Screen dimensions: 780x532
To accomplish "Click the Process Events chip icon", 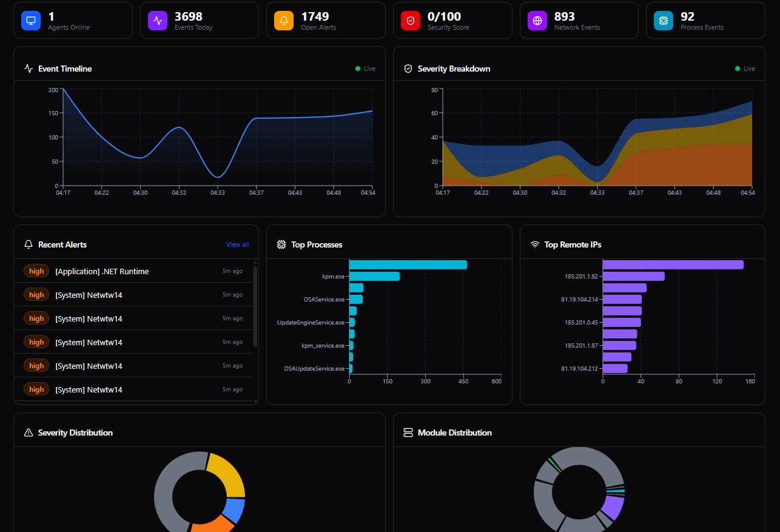I will 663,20.
